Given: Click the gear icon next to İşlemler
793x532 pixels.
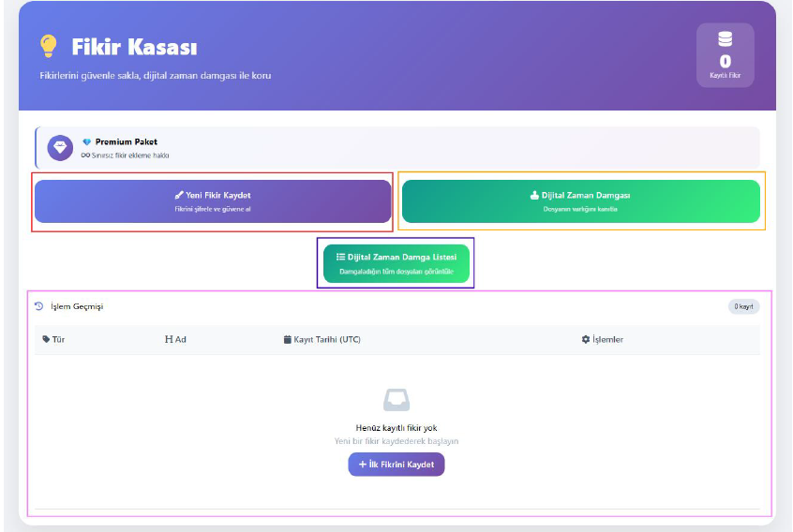Looking at the screenshot, I should point(586,339).
